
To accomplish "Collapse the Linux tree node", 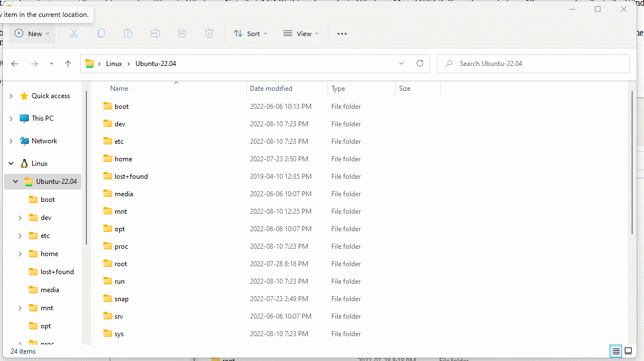I will [11, 164].
